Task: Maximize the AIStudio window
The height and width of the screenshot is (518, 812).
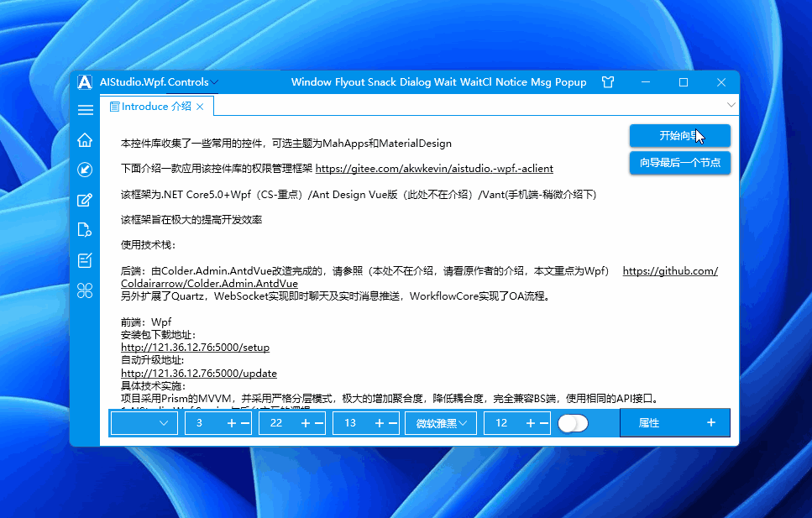Action: (684, 81)
